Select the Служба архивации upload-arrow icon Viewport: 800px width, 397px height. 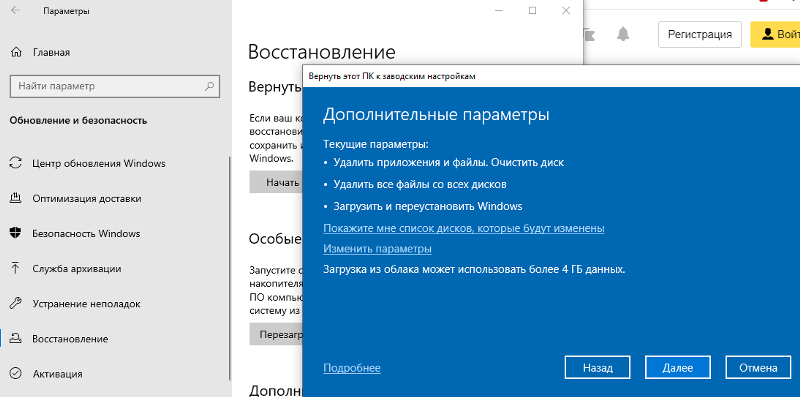[16, 268]
